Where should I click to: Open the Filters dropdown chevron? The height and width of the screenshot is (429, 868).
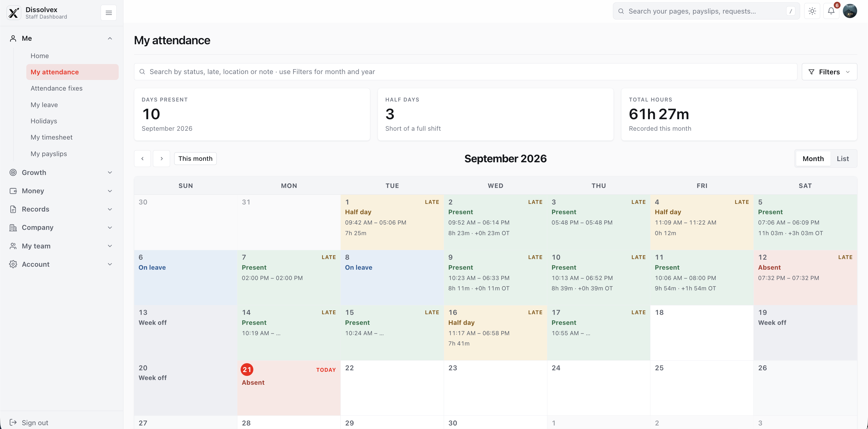point(848,72)
